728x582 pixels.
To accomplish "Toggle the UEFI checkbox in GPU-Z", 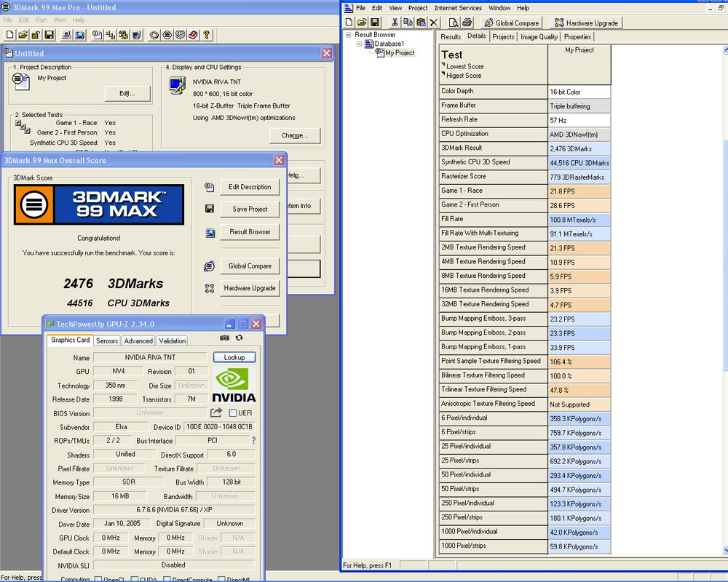I will point(233,412).
